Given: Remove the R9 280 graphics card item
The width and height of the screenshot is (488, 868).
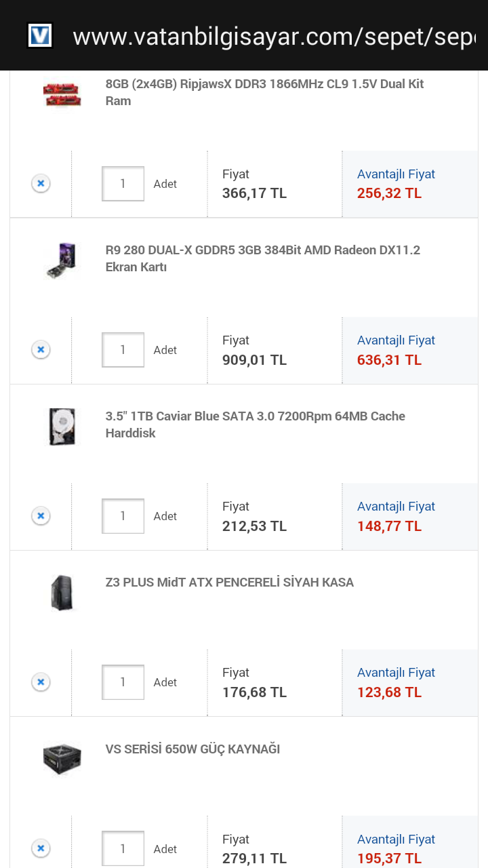Looking at the screenshot, I should [41, 349].
